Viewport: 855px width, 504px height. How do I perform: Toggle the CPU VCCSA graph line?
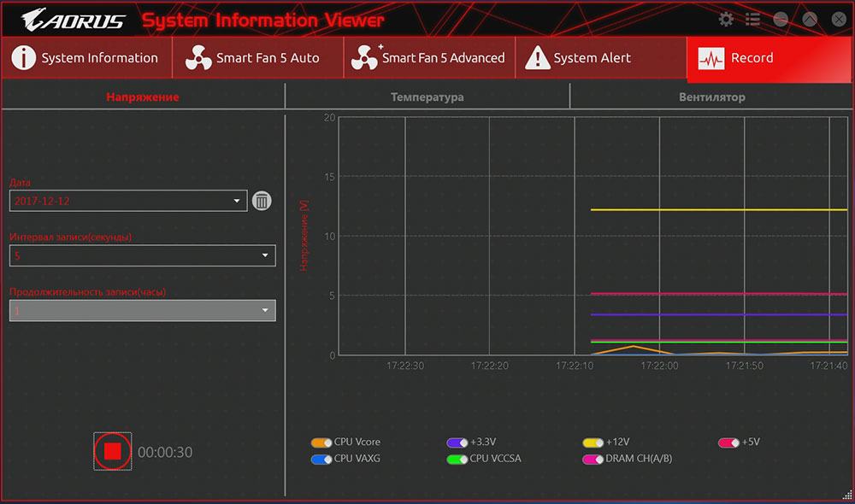[x=457, y=460]
